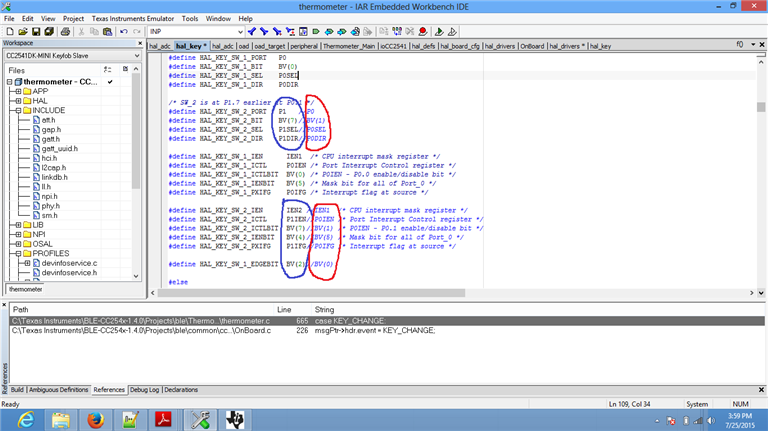Click the Download and Debug icon
The height and width of the screenshot is (431, 768).
tap(439, 32)
